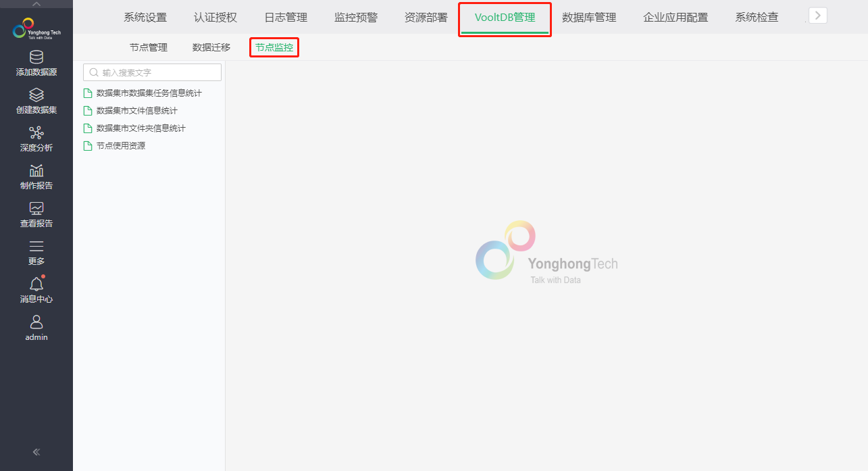The height and width of the screenshot is (471, 868).
Task: Select the 查看报告 monitor icon
Action: pos(36,209)
